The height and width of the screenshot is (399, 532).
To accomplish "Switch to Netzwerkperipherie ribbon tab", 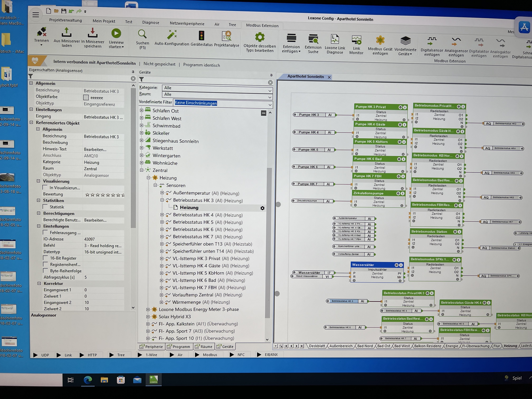I will pos(187,24).
